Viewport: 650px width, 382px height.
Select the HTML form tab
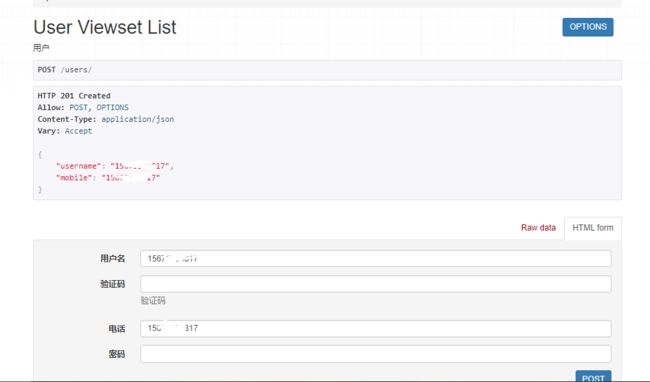[x=592, y=228]
